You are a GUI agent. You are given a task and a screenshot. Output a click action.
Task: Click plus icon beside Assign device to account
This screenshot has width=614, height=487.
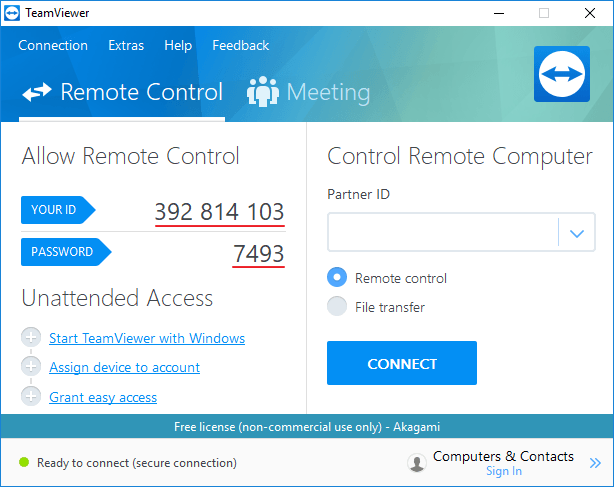tap(31, 366)
